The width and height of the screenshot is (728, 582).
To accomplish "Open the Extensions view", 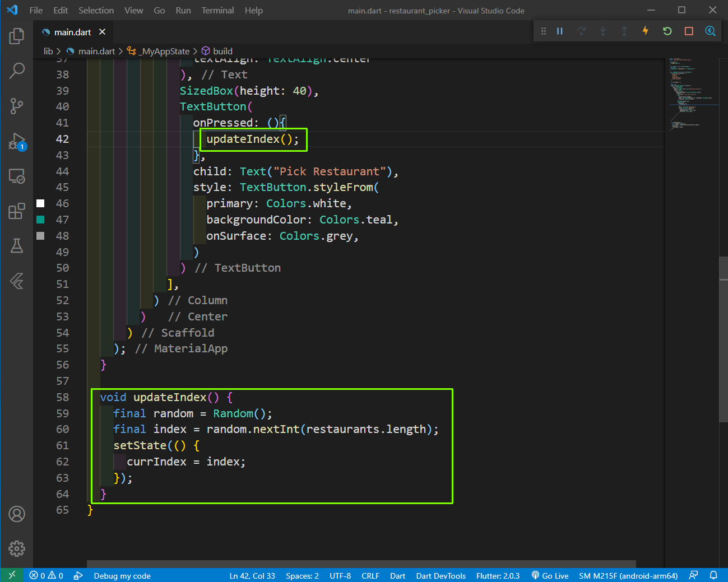I will point(17,211).
